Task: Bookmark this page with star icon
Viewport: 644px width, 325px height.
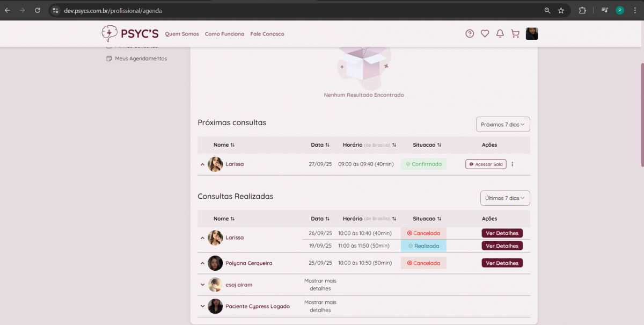Action: click(x=561, y=10)
